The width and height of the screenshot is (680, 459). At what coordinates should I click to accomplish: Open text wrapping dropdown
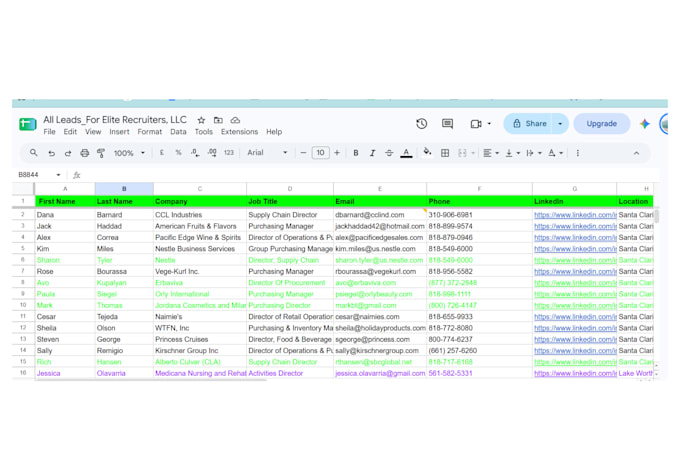click(x=534, y=153)
